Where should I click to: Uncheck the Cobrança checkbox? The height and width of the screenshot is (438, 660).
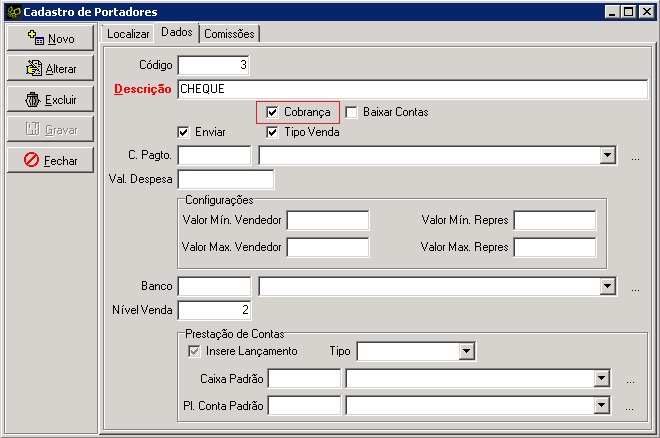272,112
